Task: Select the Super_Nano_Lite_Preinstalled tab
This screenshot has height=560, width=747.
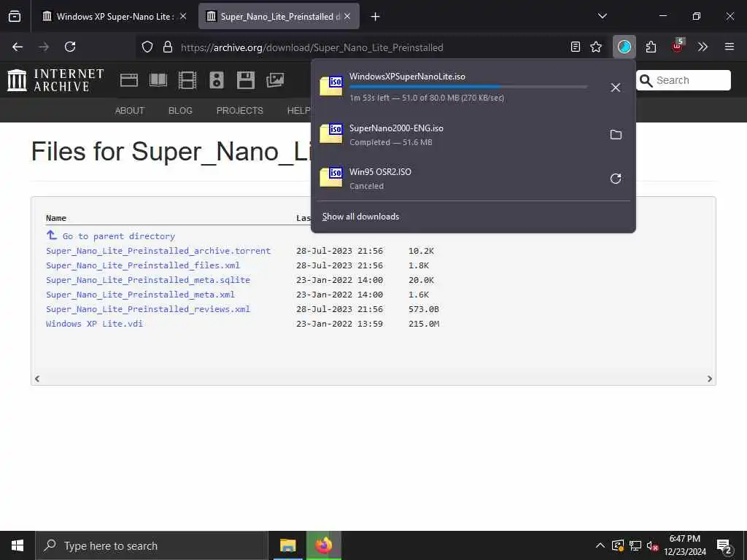Action: click(279, 16)
